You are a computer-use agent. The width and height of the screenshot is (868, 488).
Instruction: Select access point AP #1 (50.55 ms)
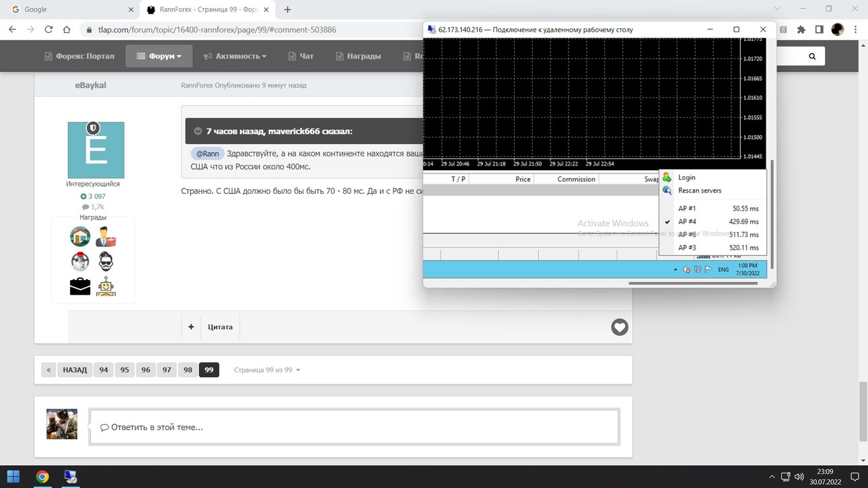pos(713,209)
